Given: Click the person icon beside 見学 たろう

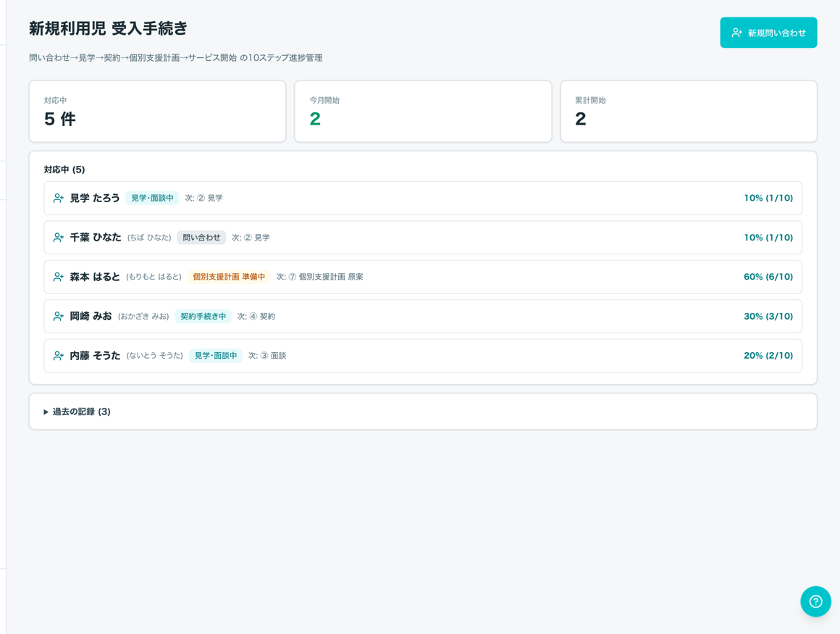Looking at the screenshot, I should point(59,199).
